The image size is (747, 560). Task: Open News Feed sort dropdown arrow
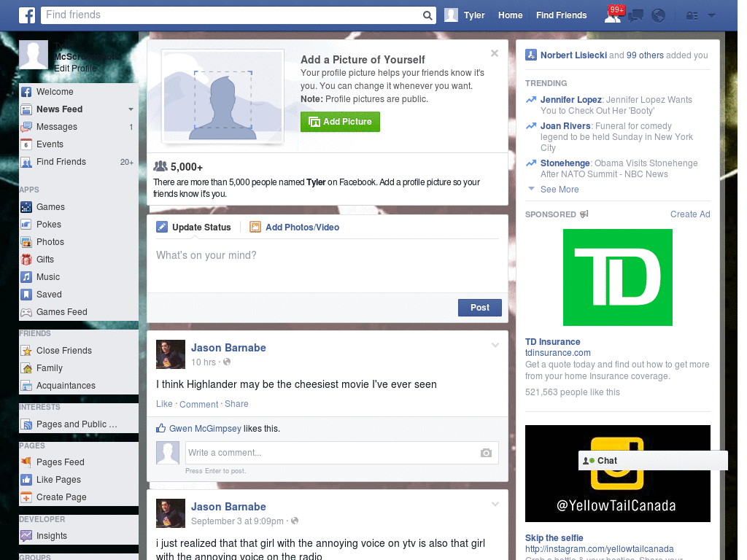[131, 109]
